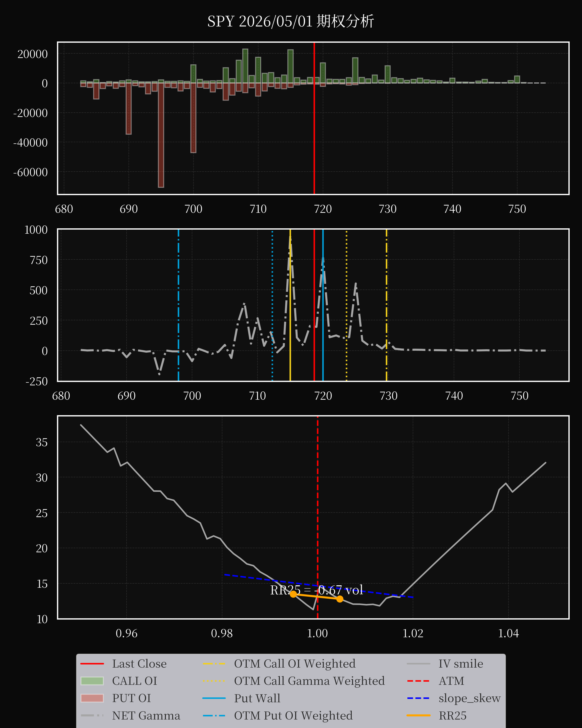Click the 'NET Gamma' legend label
Image resolution: width=582 pixels, height=728 pixels.
(146, 716)
